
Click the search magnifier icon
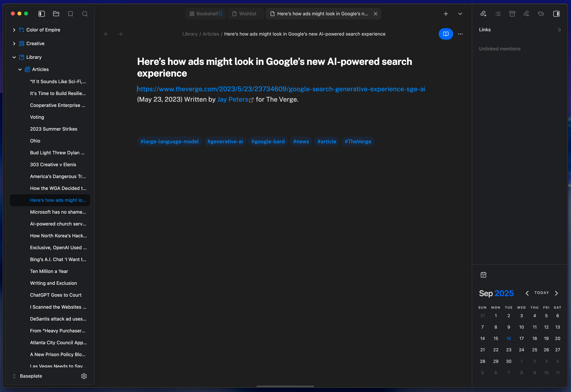point(85,14)
